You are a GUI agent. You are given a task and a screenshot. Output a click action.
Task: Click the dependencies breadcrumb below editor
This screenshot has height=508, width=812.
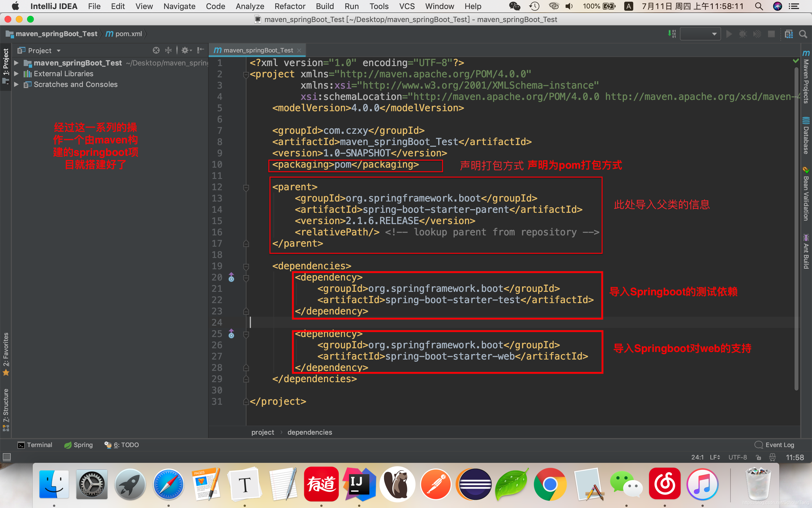coord(309,432)
